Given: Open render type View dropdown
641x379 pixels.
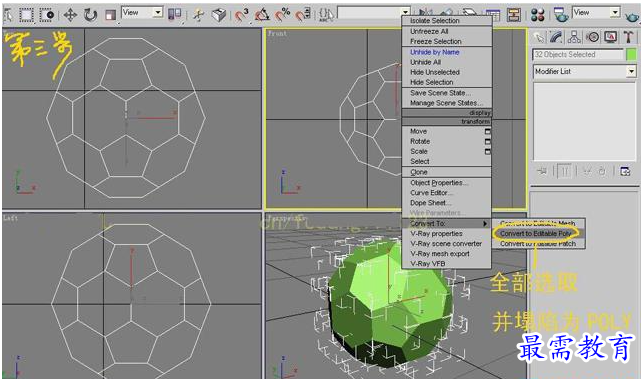Looking at the screenshot, I should coord(596,13).
